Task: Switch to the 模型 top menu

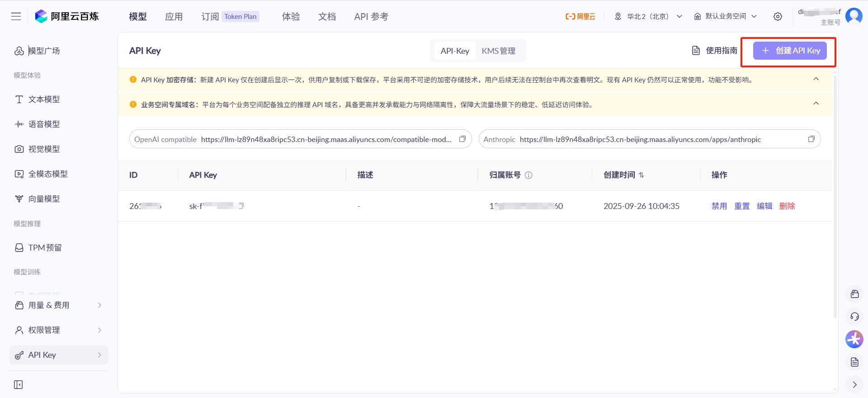Action: pyautogui.click(x=138, y=17)
